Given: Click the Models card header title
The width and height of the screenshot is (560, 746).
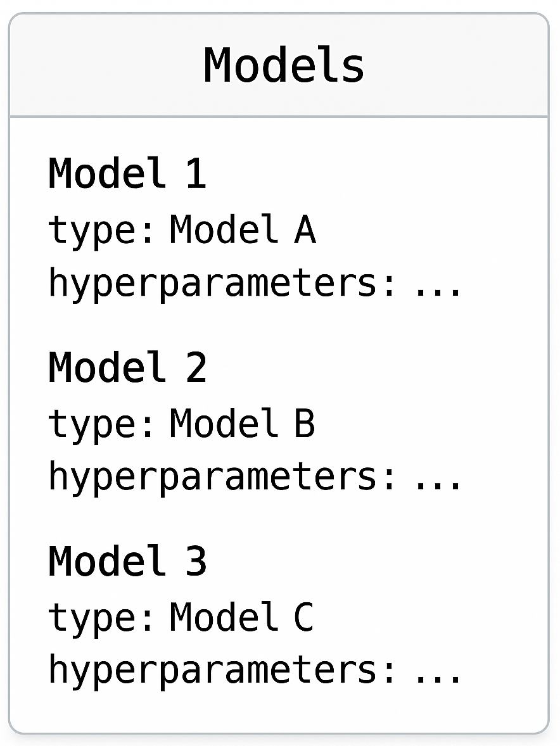Looking at the screenshot, I should coord(283,65).
